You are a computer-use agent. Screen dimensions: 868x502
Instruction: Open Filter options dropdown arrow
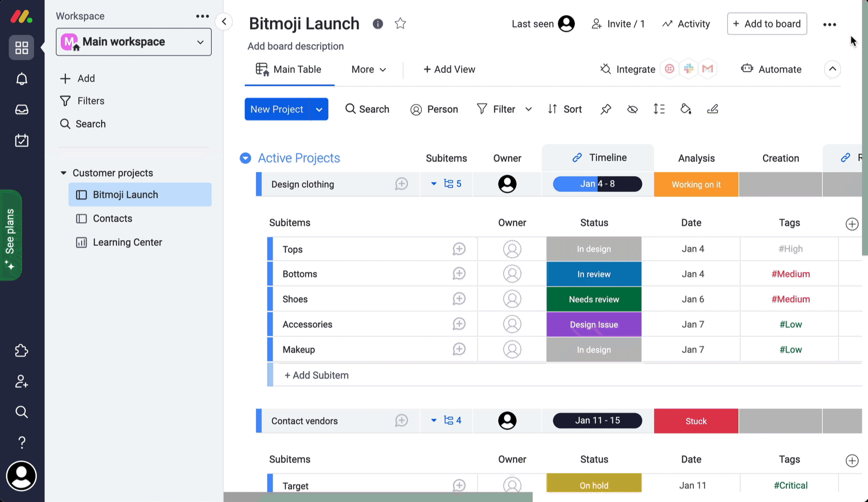(x=529, y=109)
